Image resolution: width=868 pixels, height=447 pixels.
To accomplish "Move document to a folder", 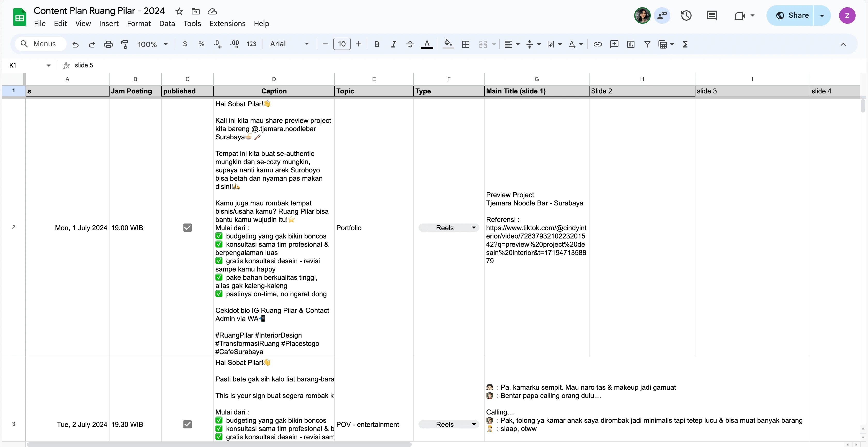I will pos(196,11).
